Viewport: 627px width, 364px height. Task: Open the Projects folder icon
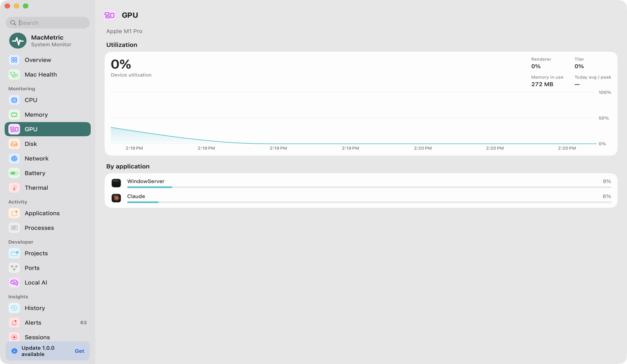point(14,253)
